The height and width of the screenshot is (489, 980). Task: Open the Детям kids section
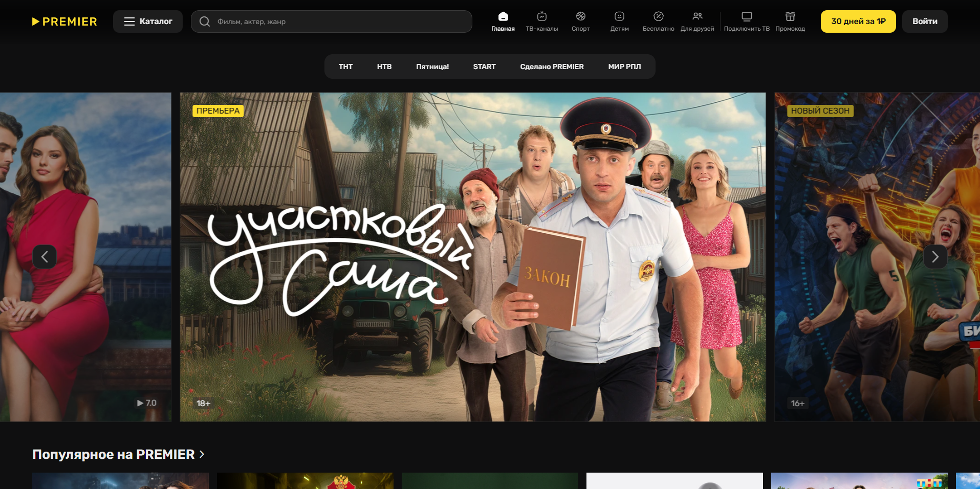(619, 17)
